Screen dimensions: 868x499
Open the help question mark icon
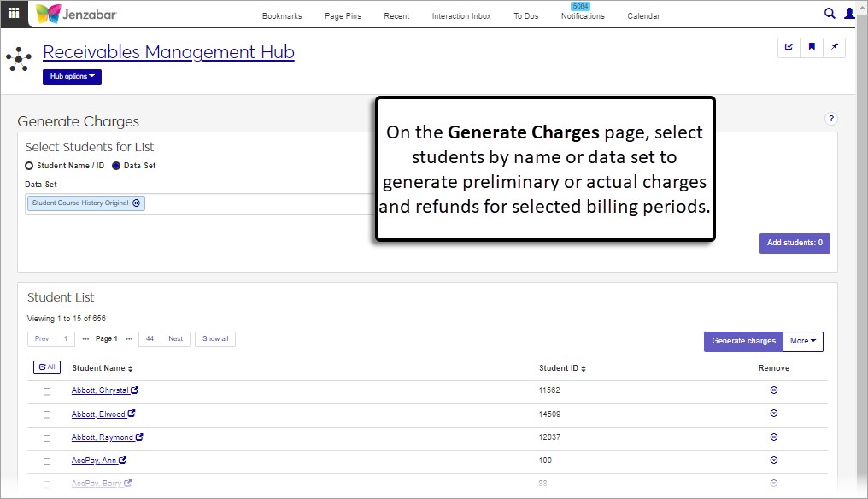pos(831,119)
